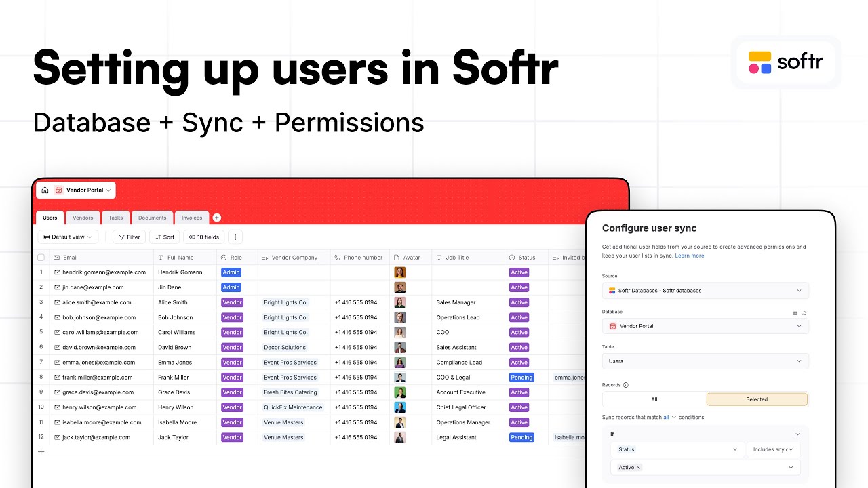868x488 pixels.
Task: Open the Default view dropdown
Action: 68,237
